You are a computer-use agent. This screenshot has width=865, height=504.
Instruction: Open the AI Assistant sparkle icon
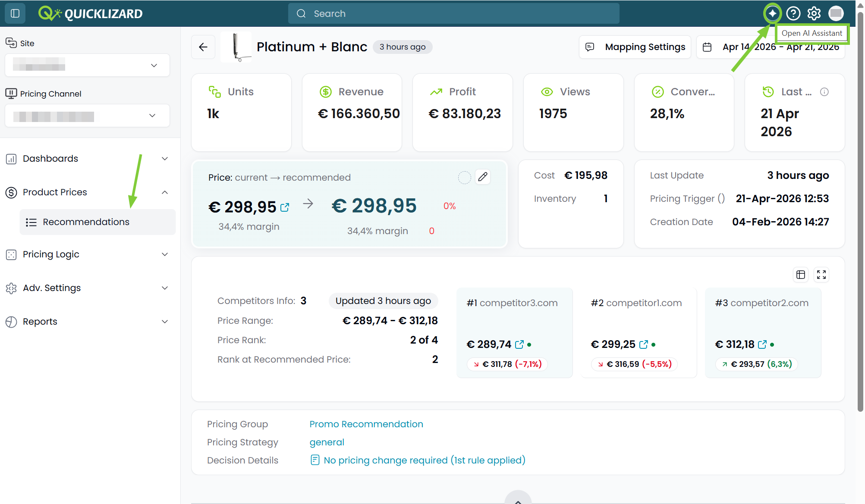click(772, 13)
